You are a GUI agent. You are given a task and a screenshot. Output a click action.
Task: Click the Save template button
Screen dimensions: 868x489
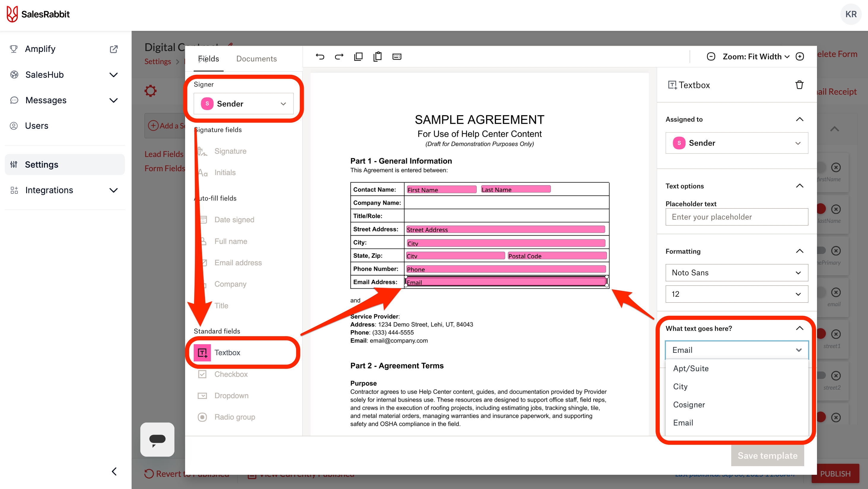click(767, 456)
